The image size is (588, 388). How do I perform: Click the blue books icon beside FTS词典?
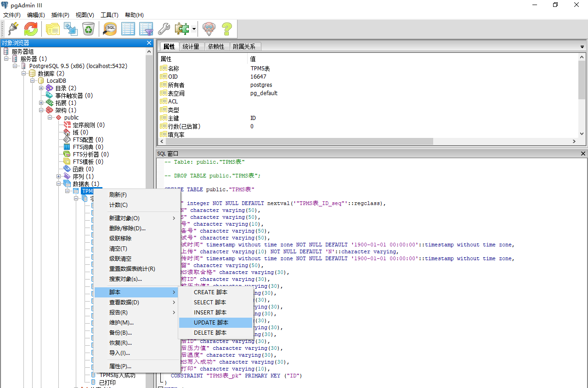click(67, 147)
